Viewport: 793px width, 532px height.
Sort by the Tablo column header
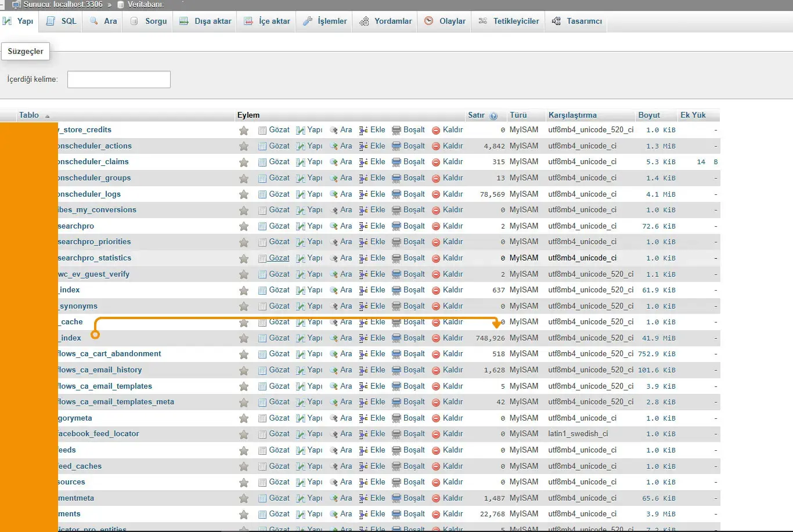(29, 115)
